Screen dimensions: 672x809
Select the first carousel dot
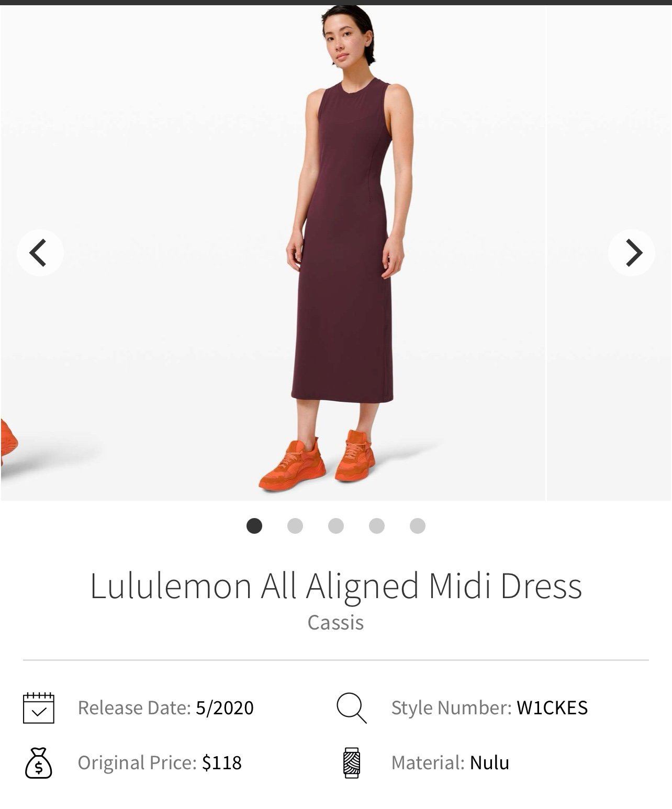coord(254,525)
